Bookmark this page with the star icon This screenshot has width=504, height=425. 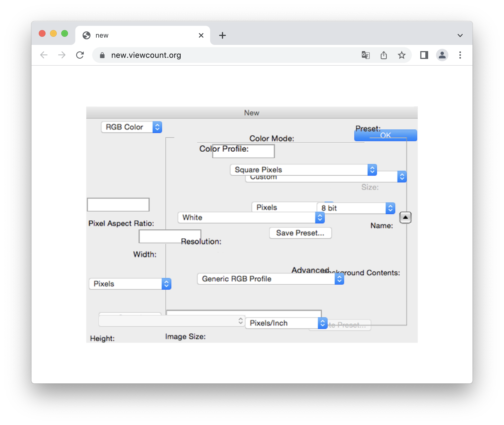402,55
